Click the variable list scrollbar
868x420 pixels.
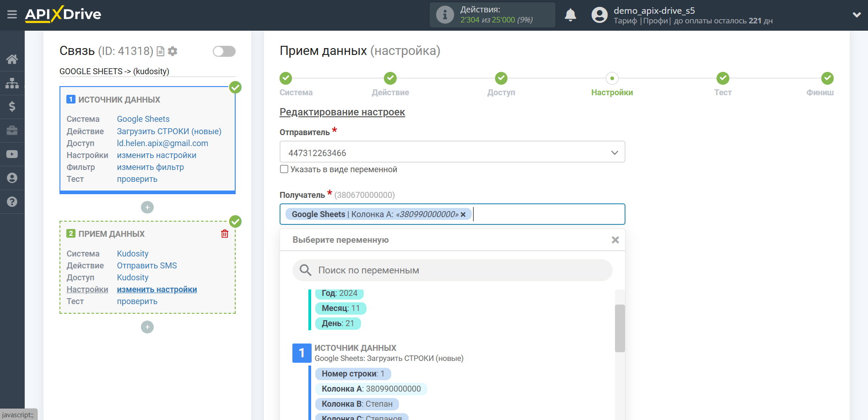[x=620, y=328]
